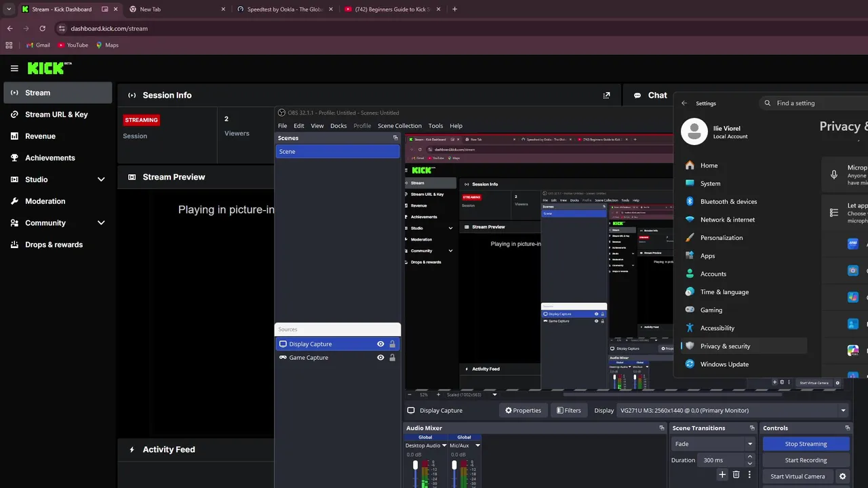Toggle the Kick sidebar hamburger menu
The image size is (868, 488).
pos(14,68)
